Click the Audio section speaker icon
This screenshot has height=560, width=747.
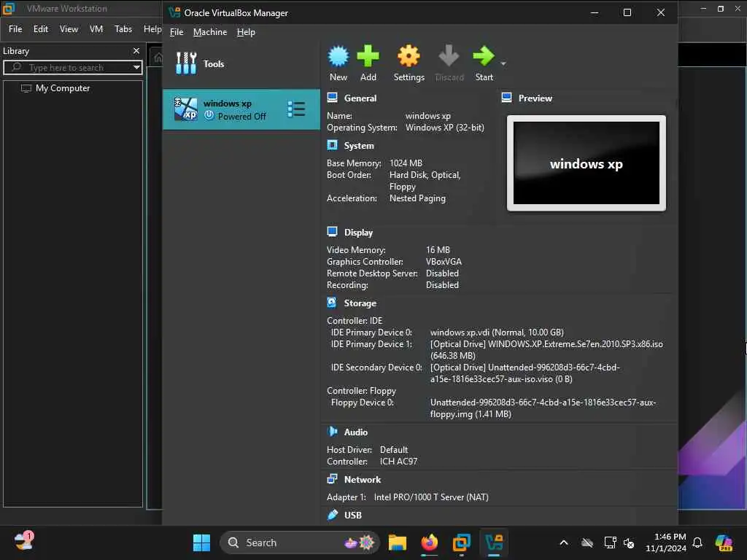click(332, 432)
